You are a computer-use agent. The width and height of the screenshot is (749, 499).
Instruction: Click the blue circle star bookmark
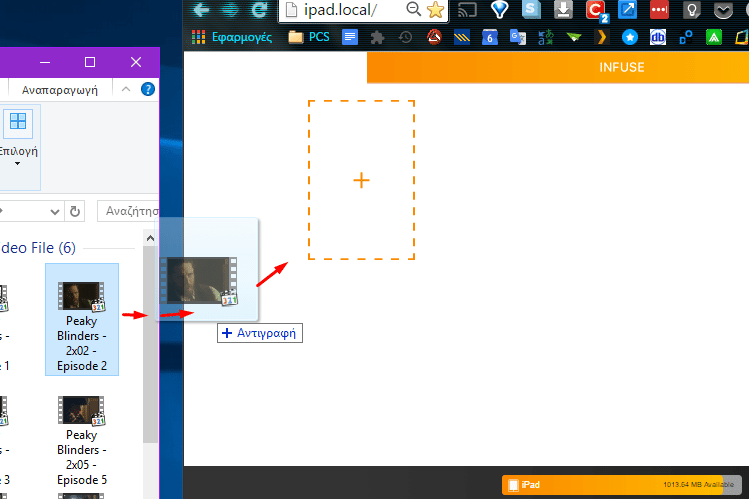[630, 37]
